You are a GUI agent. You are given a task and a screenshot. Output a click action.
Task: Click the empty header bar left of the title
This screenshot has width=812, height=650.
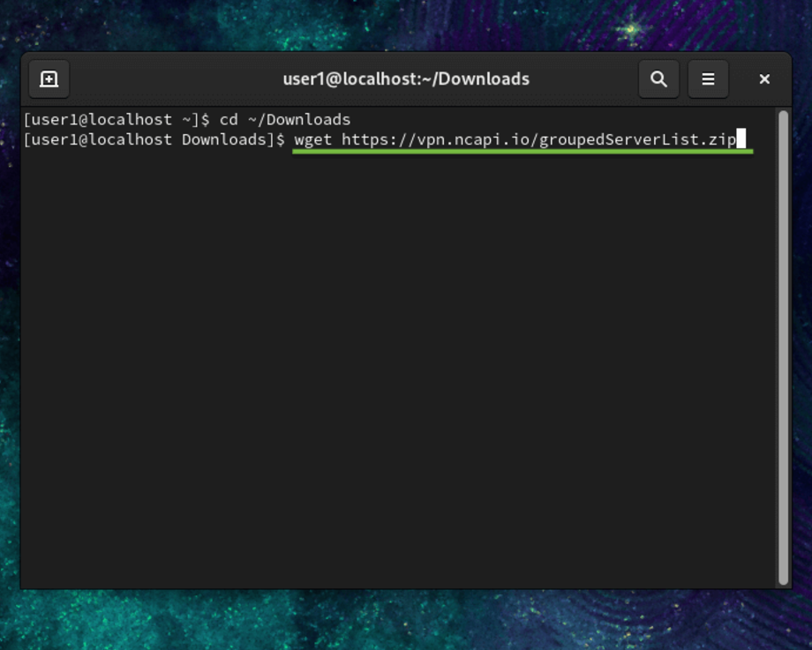coord(176,79)
